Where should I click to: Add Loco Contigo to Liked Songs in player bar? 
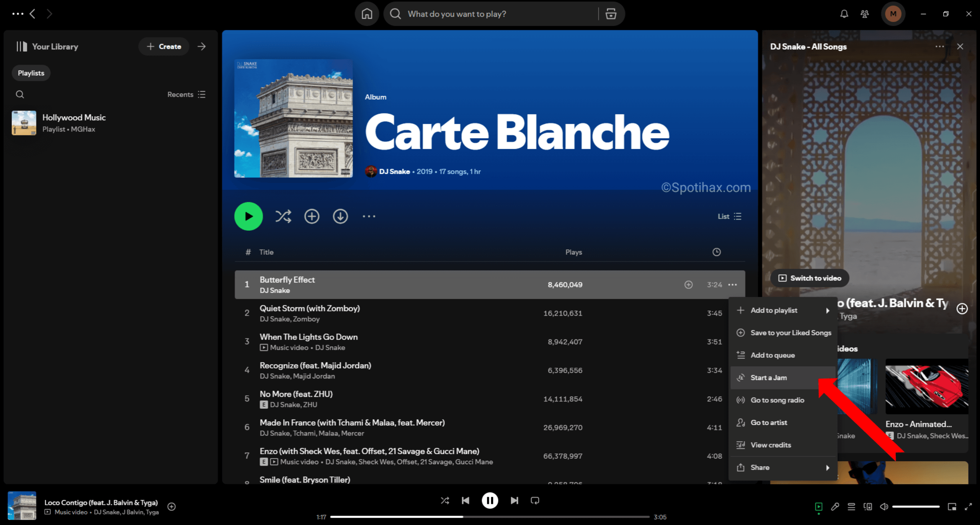pos(171,507)
